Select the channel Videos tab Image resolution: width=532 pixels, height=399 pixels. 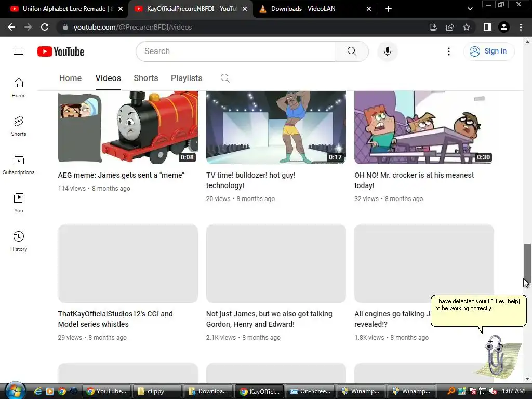(108, 78)
